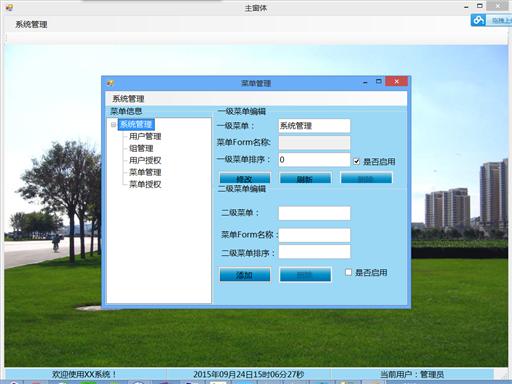
Task: Close the 菜单管理 dialog
Action: (396, 81)
